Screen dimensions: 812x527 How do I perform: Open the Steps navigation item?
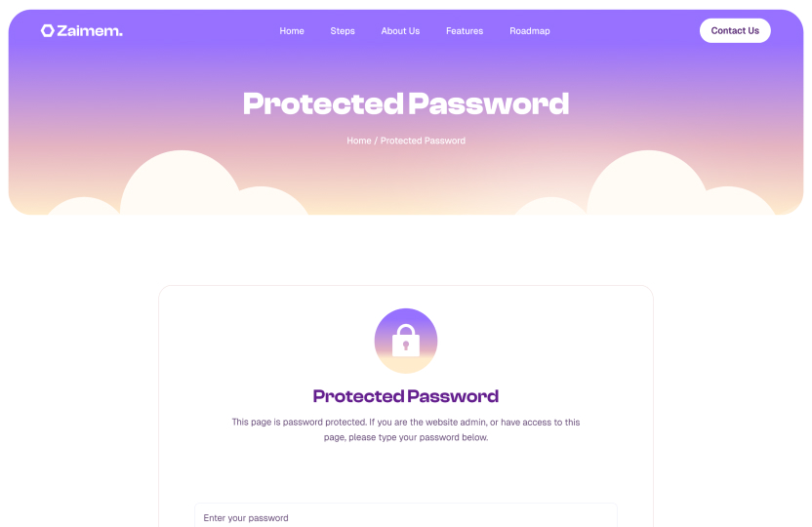click(x=343, y=31)
